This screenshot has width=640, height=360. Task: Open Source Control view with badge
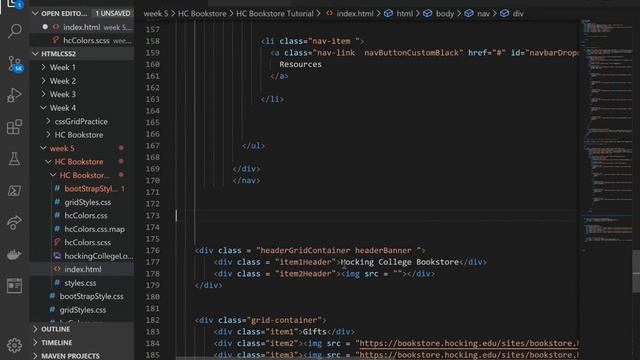[15, 64]
